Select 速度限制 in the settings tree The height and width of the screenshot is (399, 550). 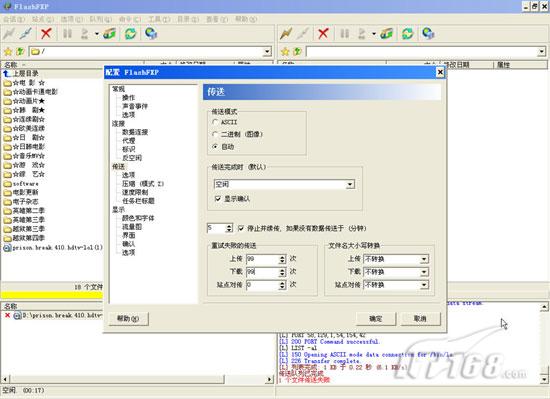(135, 192)
